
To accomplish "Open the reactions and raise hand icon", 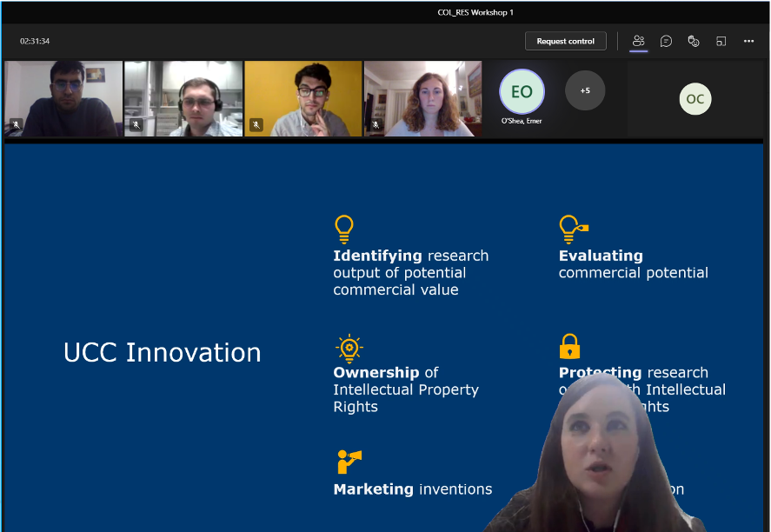I will click(x=694, y=42).
